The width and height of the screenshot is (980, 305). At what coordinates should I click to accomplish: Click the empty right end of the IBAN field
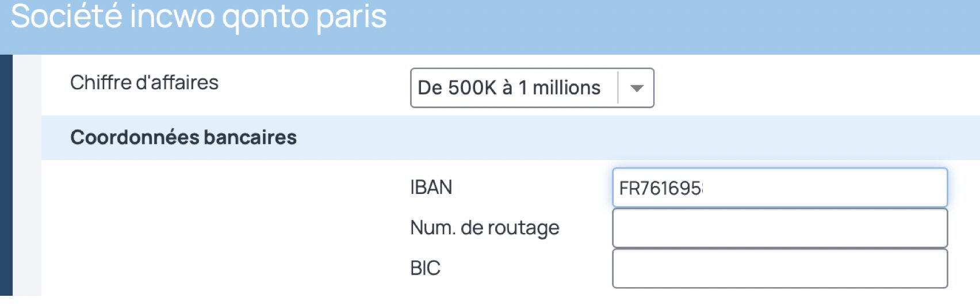897,188
